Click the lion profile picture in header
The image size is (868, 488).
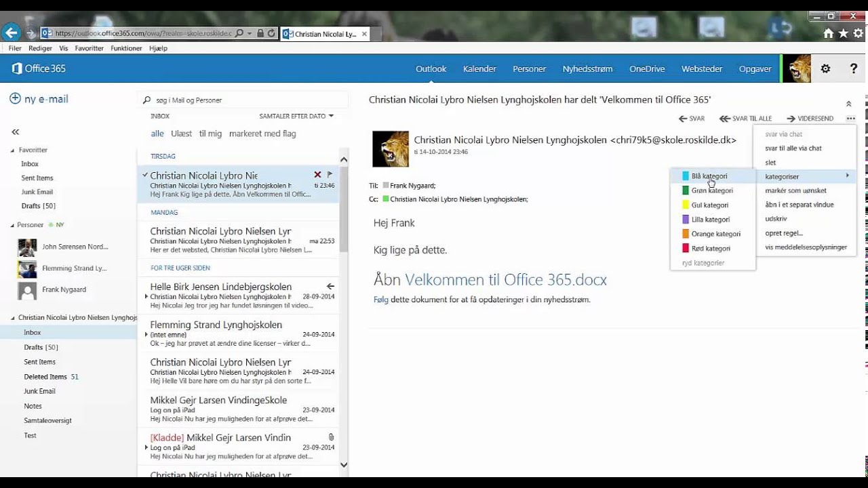pos(796,68)
